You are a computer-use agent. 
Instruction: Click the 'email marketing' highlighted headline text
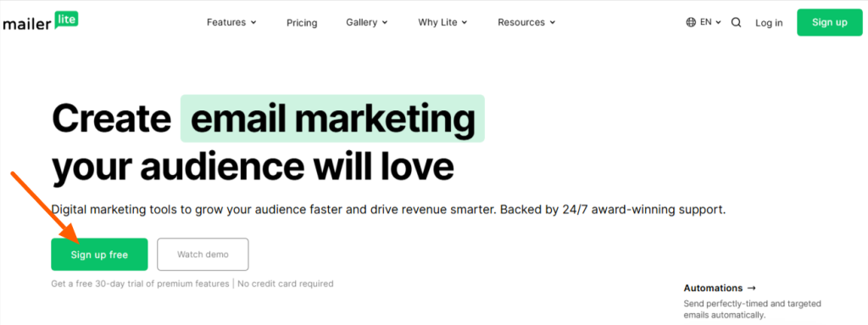pos(332,118)
